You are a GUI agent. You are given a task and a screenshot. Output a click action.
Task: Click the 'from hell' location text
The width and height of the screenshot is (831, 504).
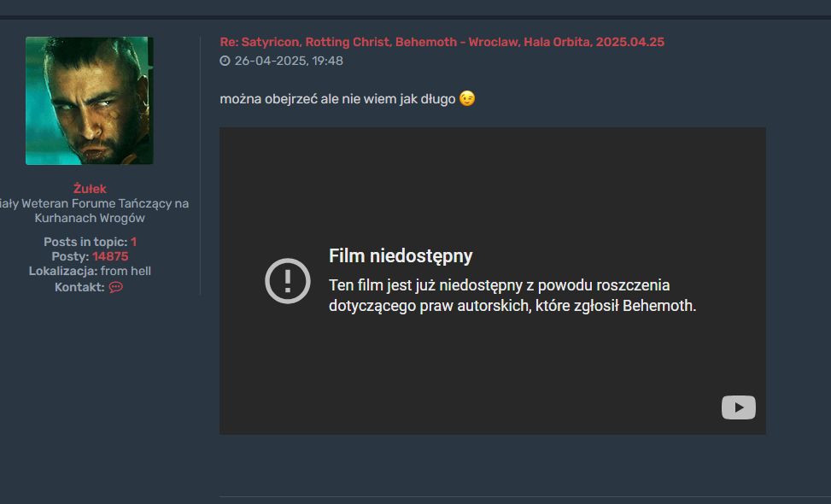pyautogui.click(x=126, y=272)
